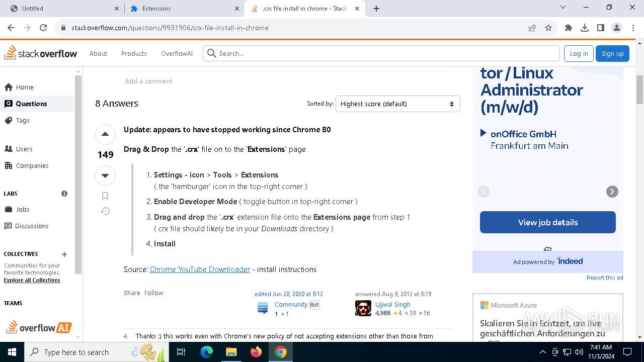Open the About menu
644x362 pixels.
98,53
